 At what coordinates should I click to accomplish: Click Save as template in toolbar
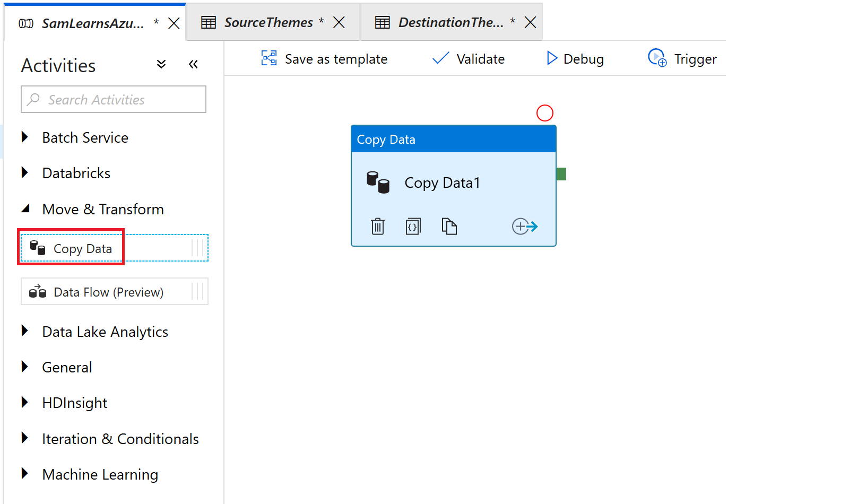click(324, 59)
